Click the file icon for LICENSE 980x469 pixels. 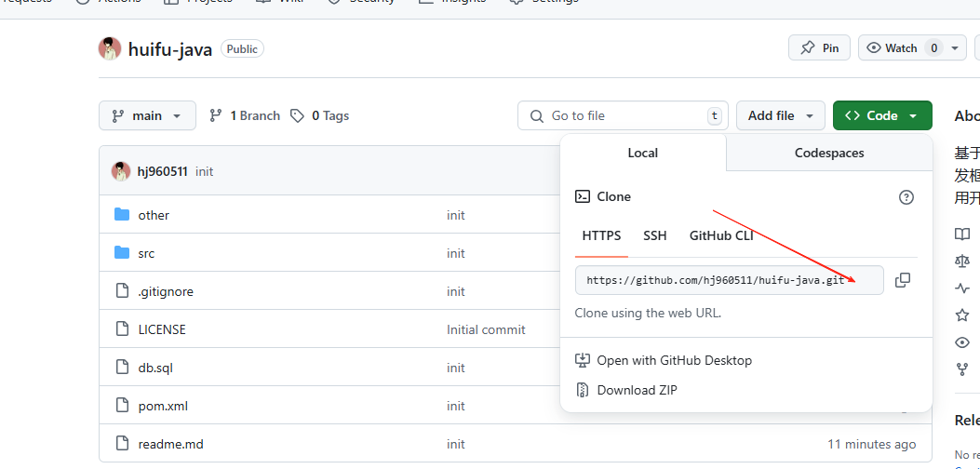tap(123, 329)
